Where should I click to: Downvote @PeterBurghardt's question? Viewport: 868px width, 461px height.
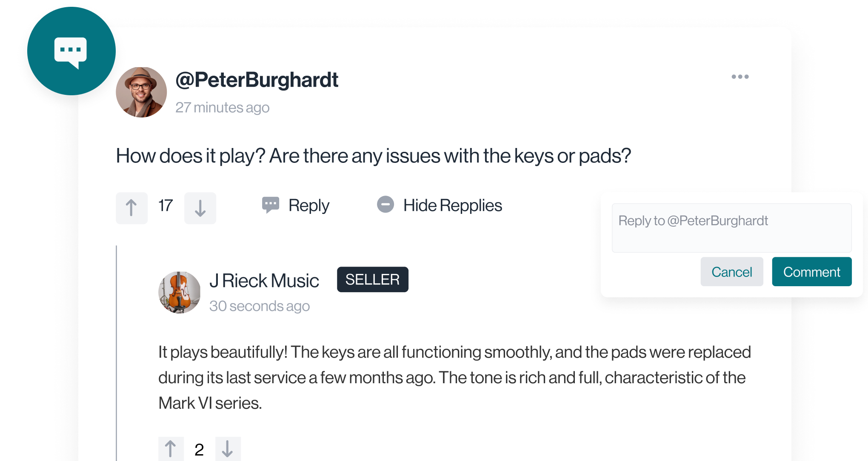[x=200, y=208]
